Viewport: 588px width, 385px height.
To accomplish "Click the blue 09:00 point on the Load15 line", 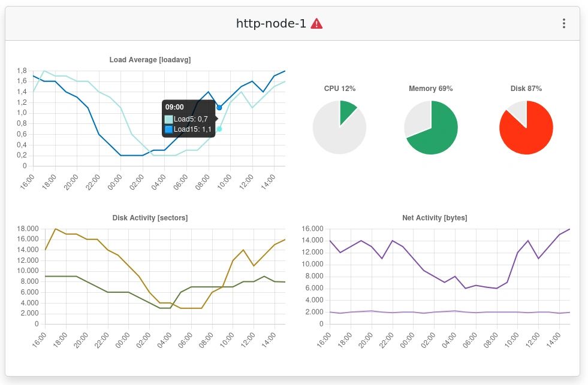I will point(219,107).
